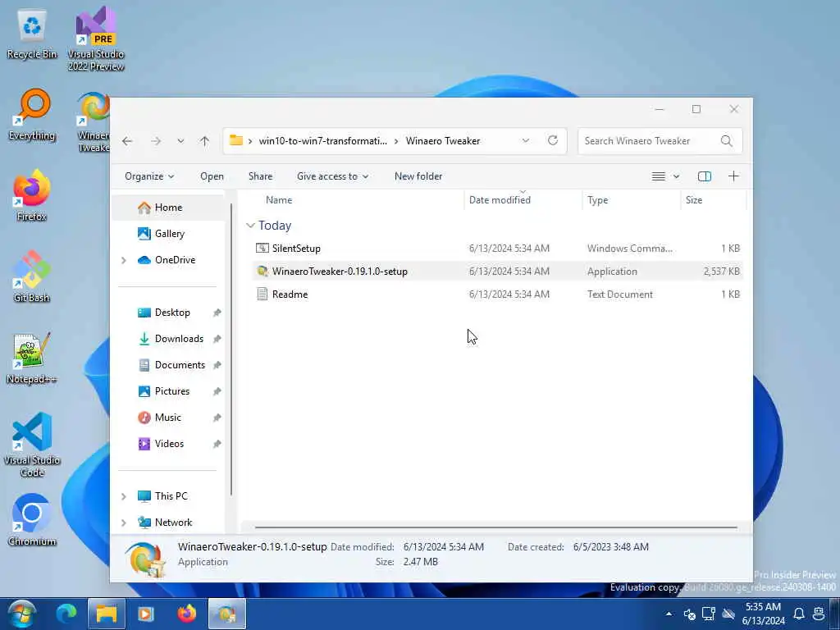The width and height of the screenshot is (840, 630).
Task: Open the Organize dropdown menu
Action: click(149, 176)
